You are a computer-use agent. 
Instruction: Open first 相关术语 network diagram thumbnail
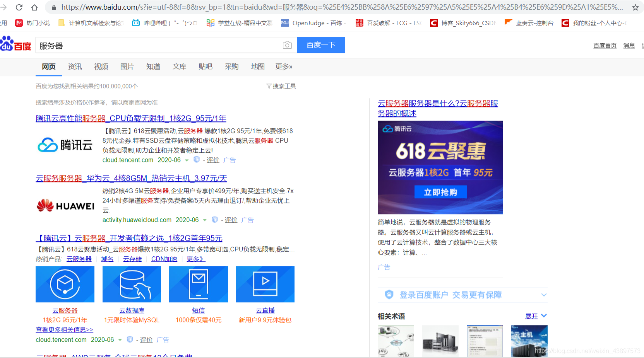tap(396, 341)
